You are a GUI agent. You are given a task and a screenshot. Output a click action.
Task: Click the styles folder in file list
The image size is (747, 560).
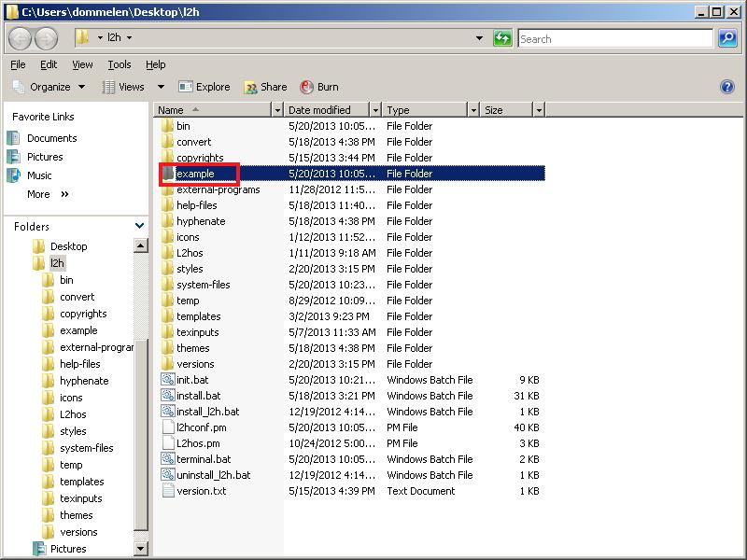click(x=190, y=269)
